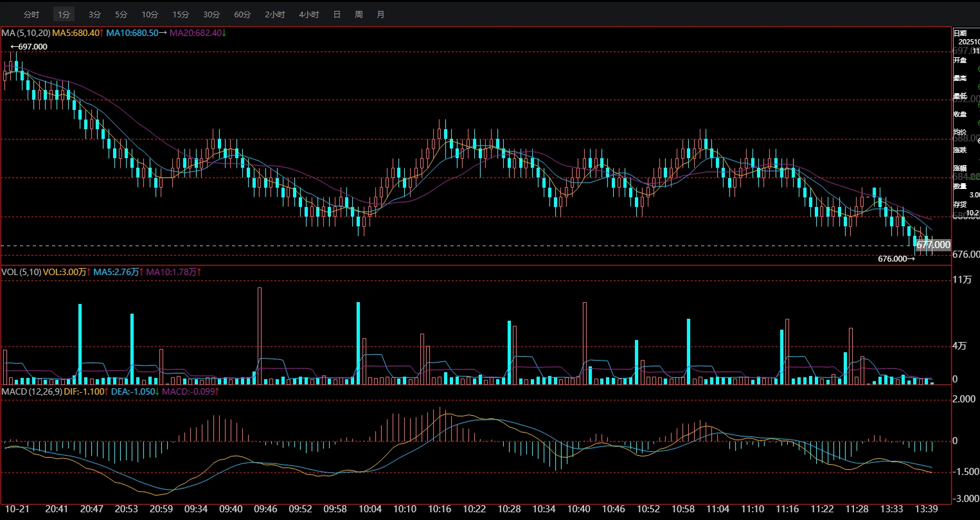
Task: Select the 60分 period tab
Action: [242, 14]
